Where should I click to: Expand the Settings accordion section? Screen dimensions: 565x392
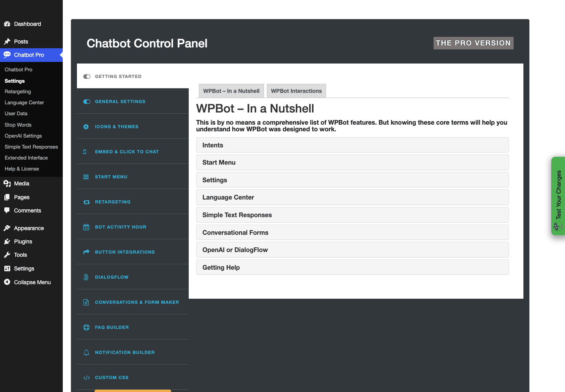point(352,180)
